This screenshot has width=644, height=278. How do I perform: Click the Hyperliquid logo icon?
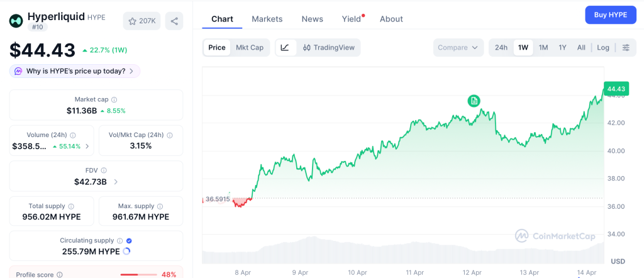point(16,21)
